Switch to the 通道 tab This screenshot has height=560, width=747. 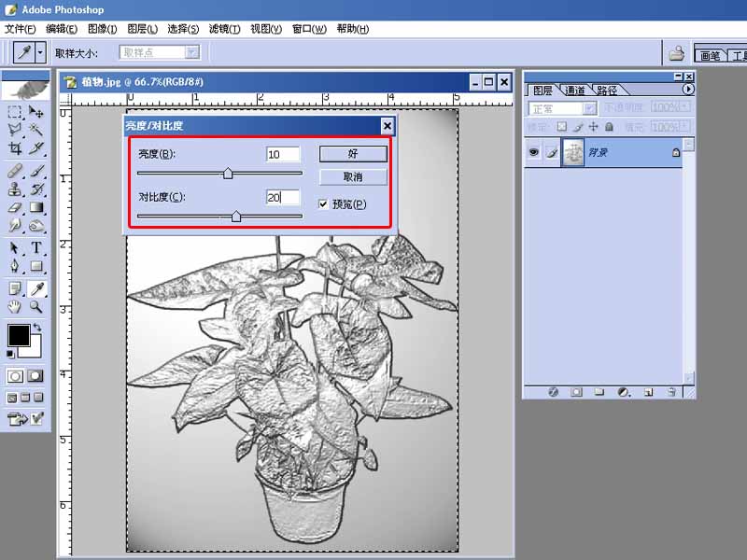[x=574, y=91]
